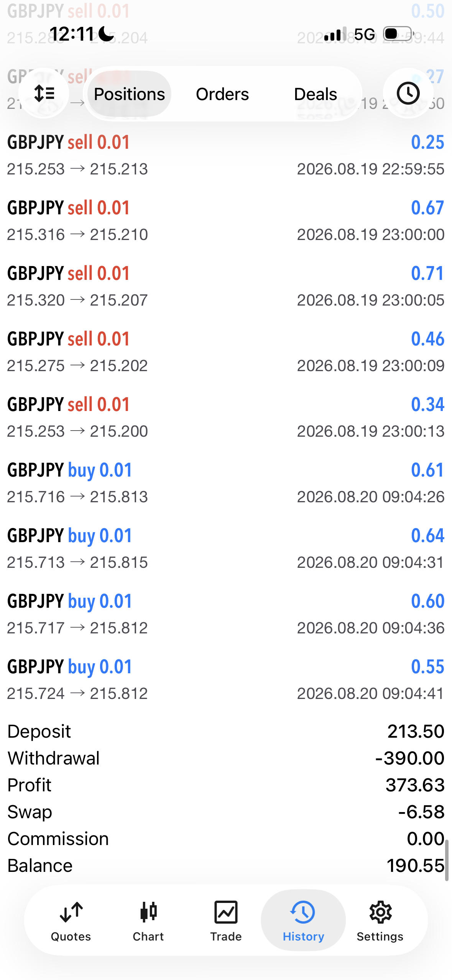Image resolution: width=452 pixels, height=980 pixels.
Task: Switch to the Orders segment
Action: (222, 94)
